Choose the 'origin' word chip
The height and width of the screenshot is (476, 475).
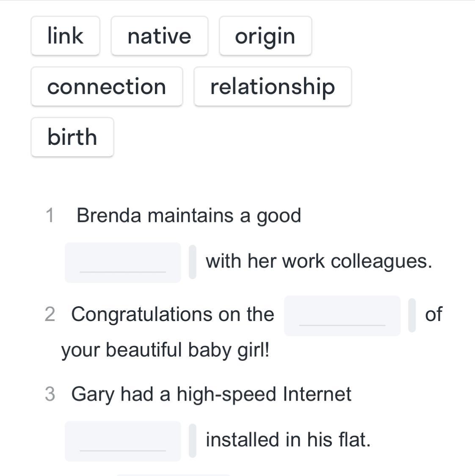(265, 36)
